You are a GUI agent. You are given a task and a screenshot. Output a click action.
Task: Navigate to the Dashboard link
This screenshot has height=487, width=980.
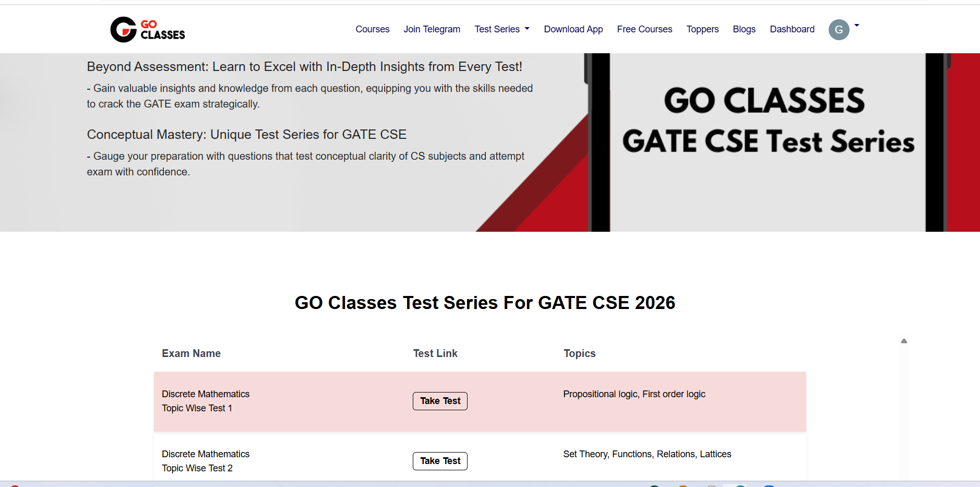[x=792, y=29]
